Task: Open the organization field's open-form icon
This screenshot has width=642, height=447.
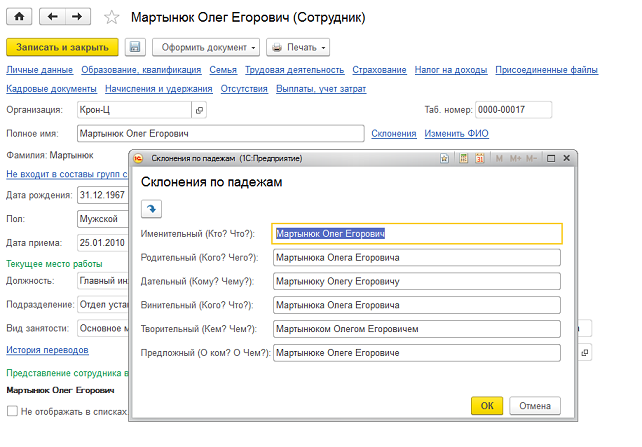Action: point(199,110)
